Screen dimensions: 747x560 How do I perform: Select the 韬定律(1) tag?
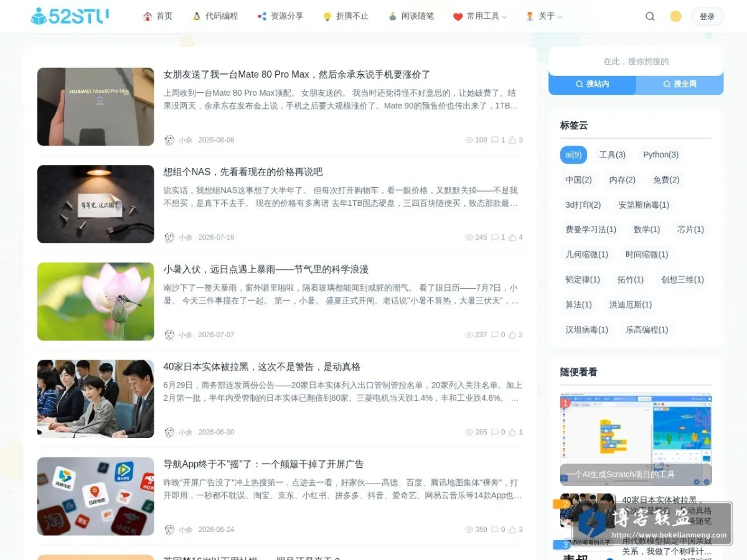583,279
